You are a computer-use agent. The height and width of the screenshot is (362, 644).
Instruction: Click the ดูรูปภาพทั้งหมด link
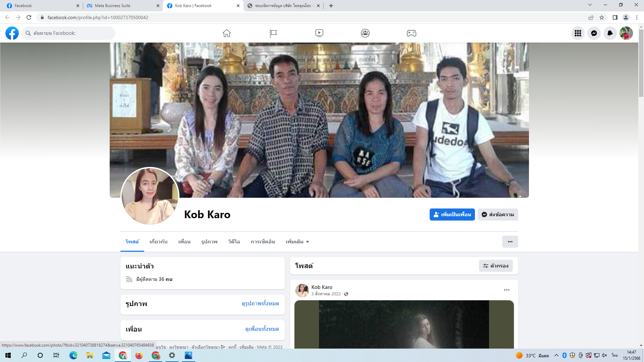coord(260,304)
